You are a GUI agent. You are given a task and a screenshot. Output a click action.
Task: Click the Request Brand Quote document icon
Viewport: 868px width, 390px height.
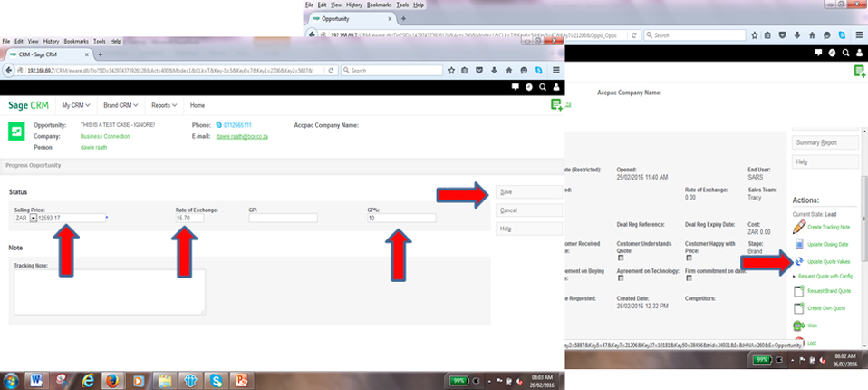(799, 291)
